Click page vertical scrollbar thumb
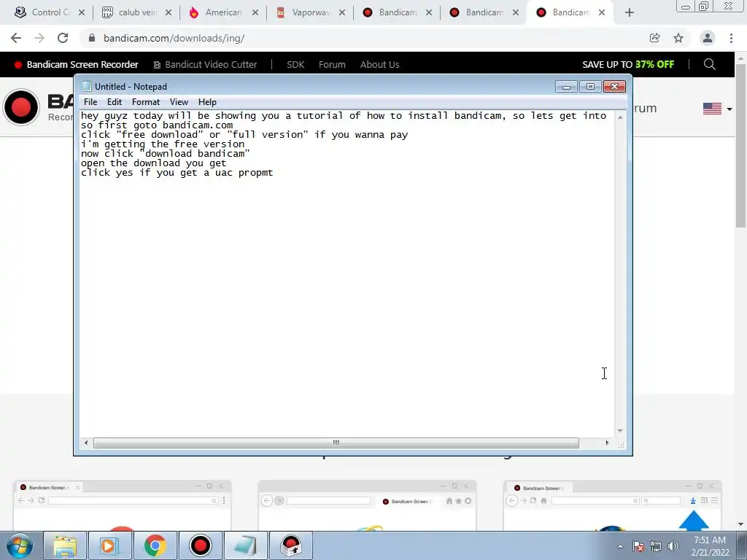Image resolution: width=747 pixels, height=560 pixels. point(741,146)
